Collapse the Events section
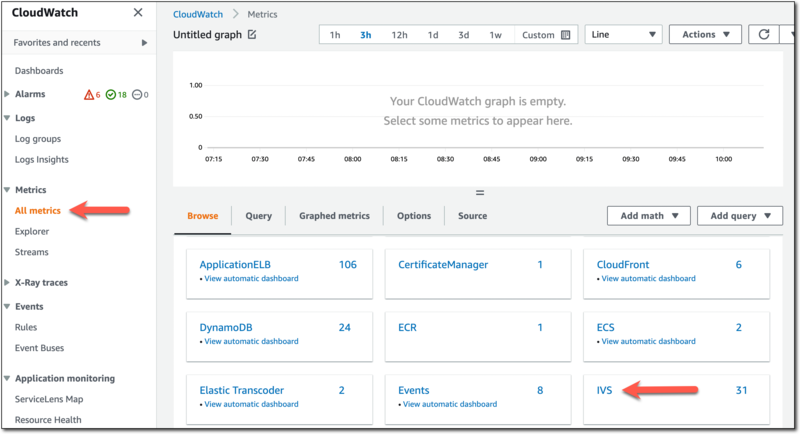Screen dimensions: 800x434 click(7, 307)
